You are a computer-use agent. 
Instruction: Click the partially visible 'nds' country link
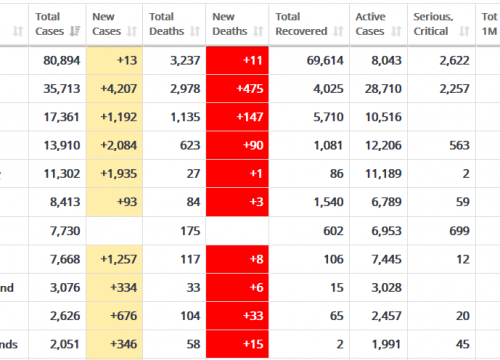[x=9, y=344]
